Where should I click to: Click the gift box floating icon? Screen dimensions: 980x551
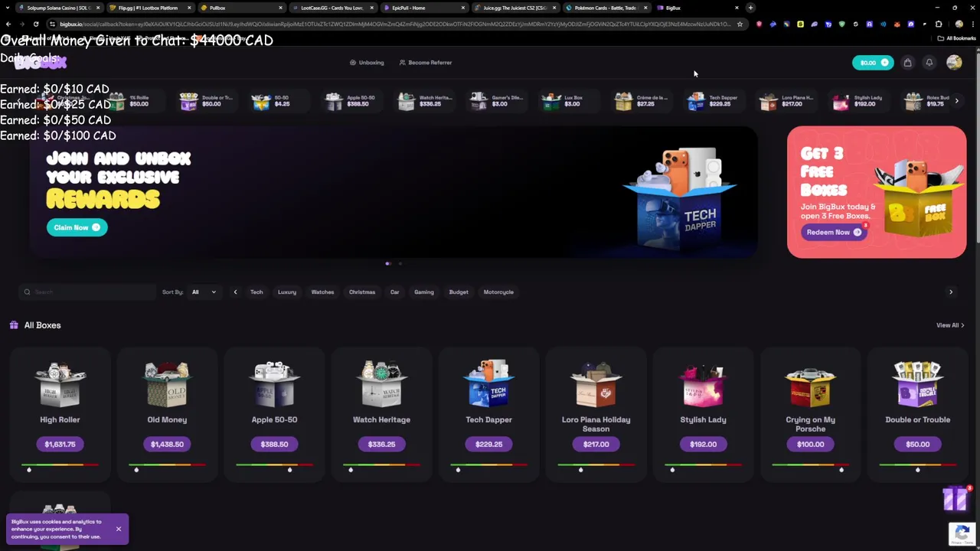click(955, 499)
